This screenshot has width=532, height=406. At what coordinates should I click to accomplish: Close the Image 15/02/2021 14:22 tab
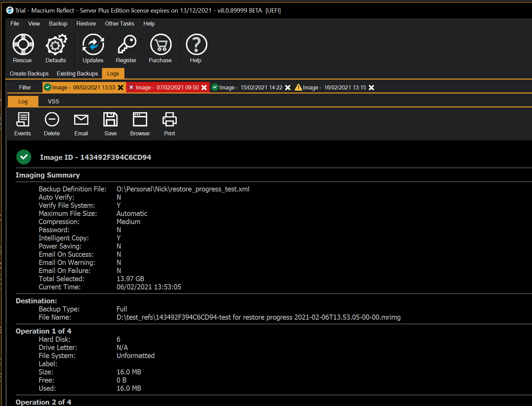[288, 87]
